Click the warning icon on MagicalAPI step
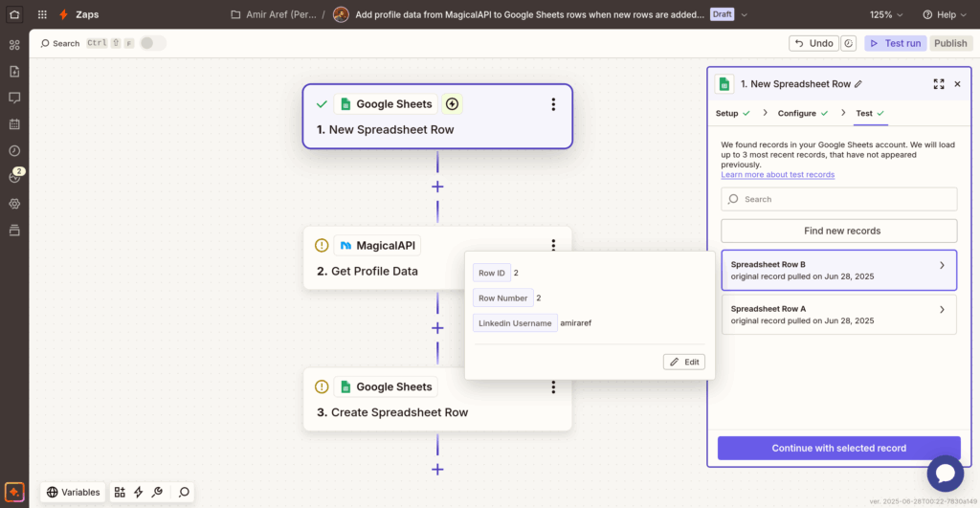Viewport: 980px width, 508px height. click(x=322, y=246)
